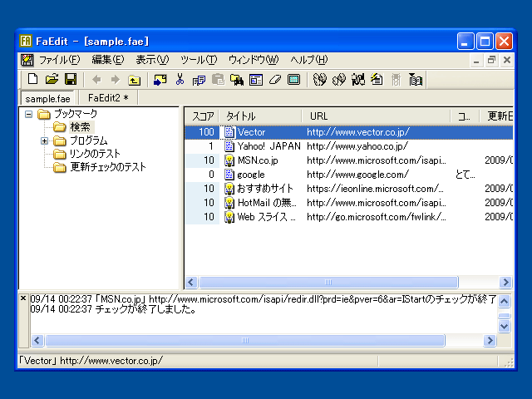Click the bookmark list horizontal scrollbar thumb
The image size is (532, 399).
[328, 283]
